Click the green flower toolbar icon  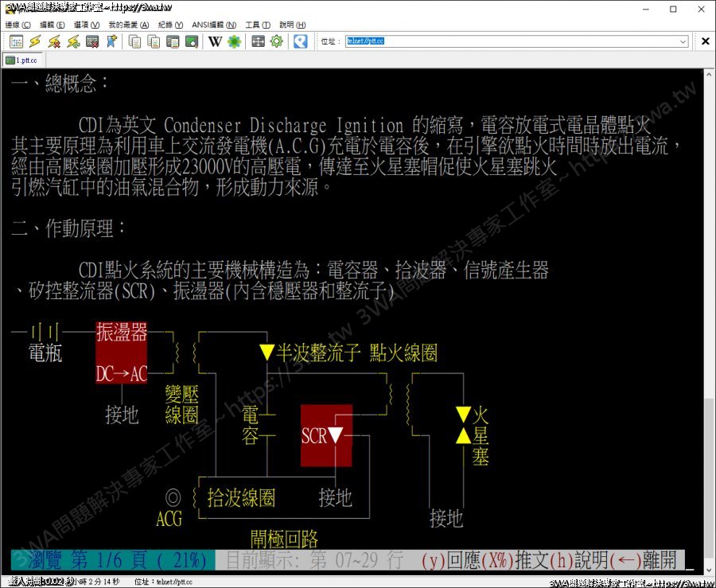pyautogui.click(x=234, y=41)
